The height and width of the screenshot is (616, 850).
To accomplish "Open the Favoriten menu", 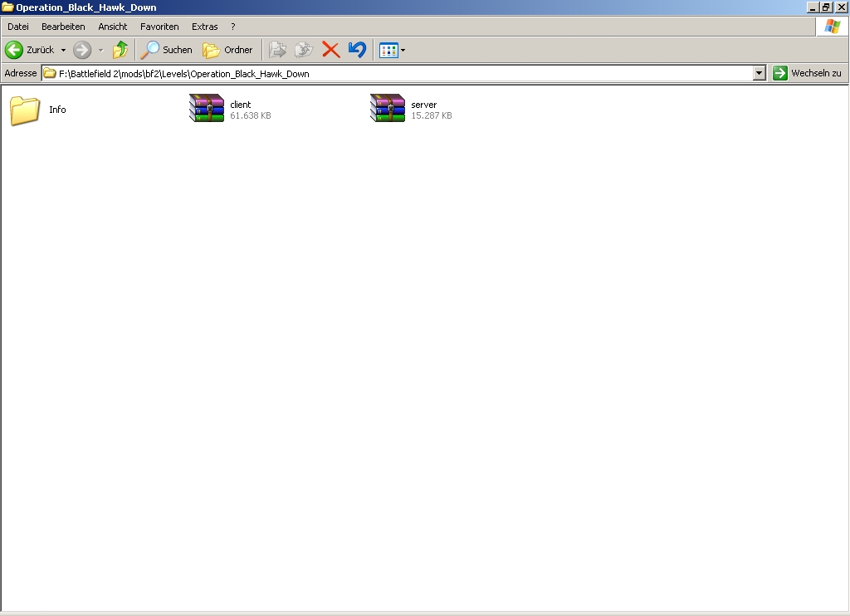I will point(159,27).
